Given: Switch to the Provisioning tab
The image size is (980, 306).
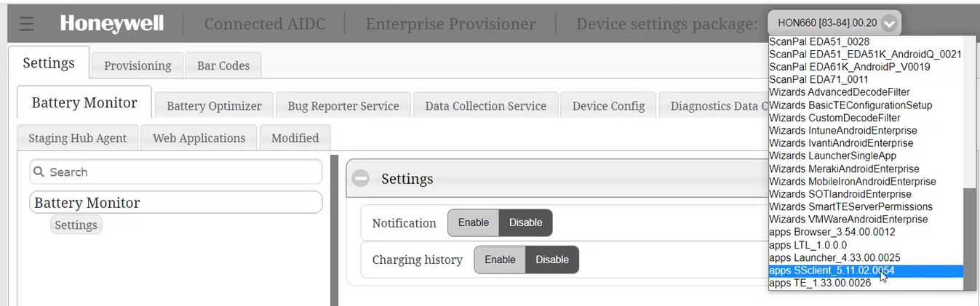Looking at the screenshot, I should tap(138, 65).
